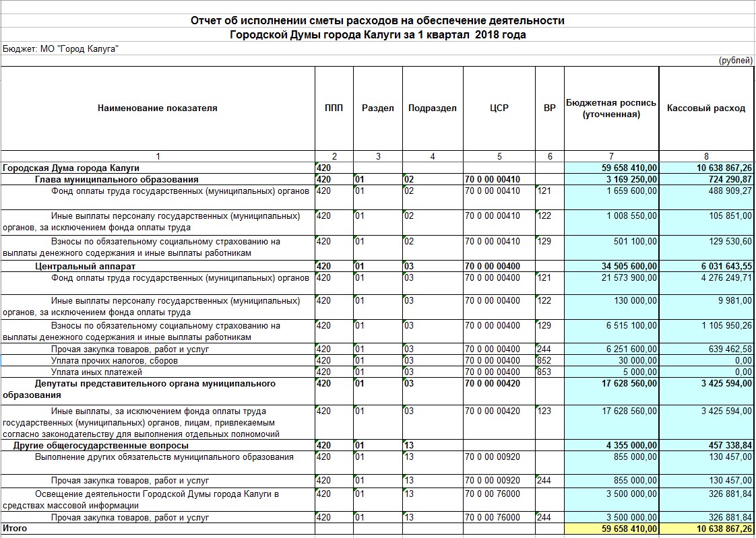
Task: Click the 'Городская Дума города Калуги' row name
Action: coord(71,167)
